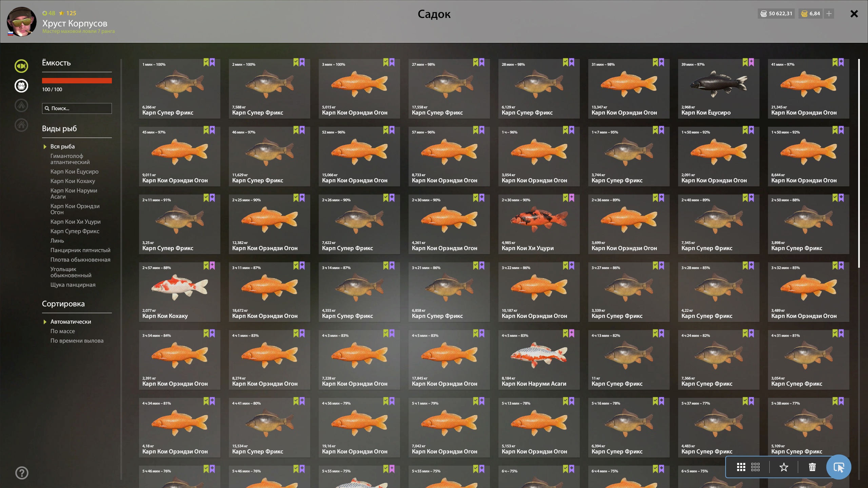Click pink ribbon on Карп Кои Ёцусиро card
Image resolution: width=868 pixels, height=488 pixels.
click(751, 62)
